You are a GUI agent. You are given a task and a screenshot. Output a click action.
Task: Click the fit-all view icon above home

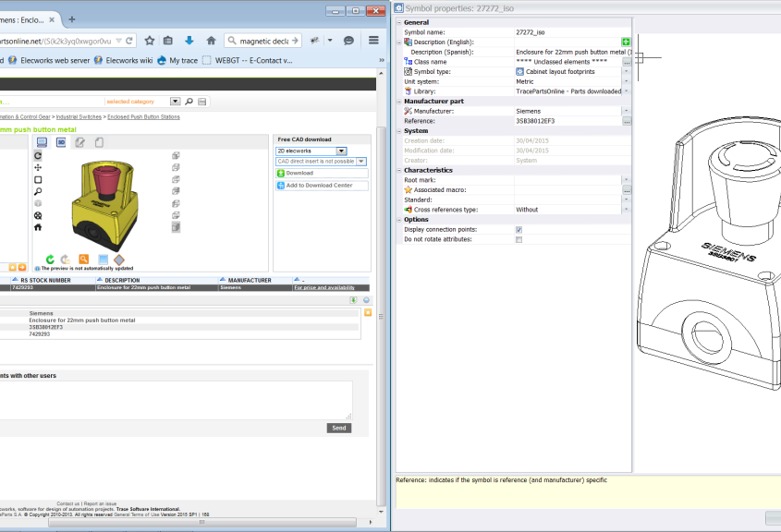38,215
